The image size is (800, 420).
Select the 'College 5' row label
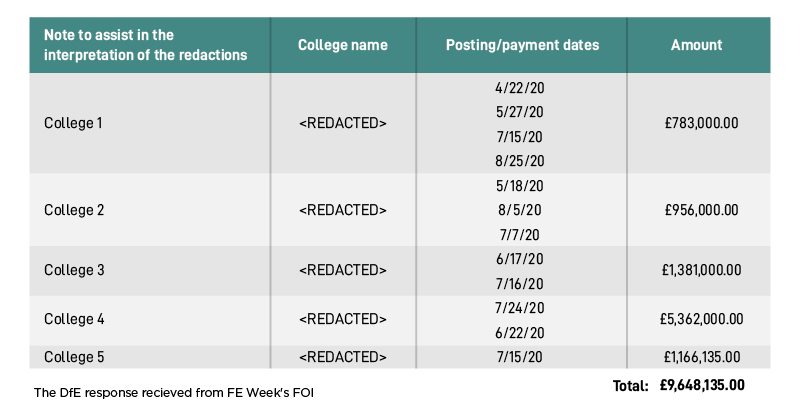click(x=74, y=357)
